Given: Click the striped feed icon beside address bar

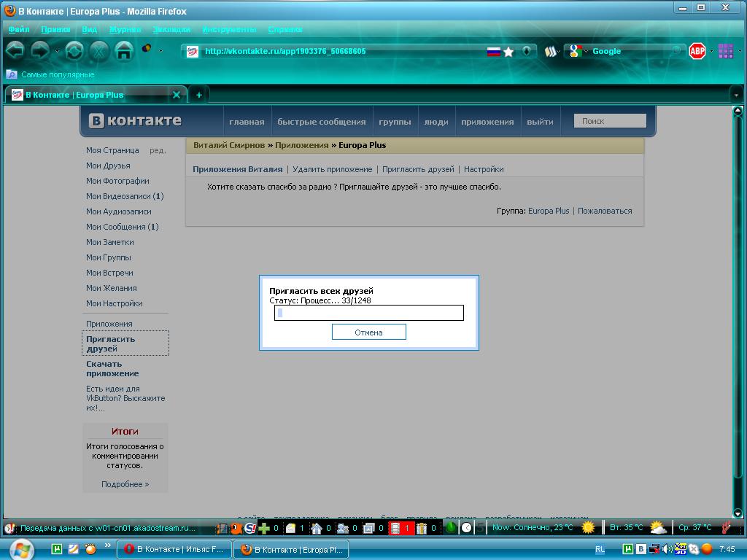Looking at the screenshot, I should pyautogui.click(x=550, y=52).
